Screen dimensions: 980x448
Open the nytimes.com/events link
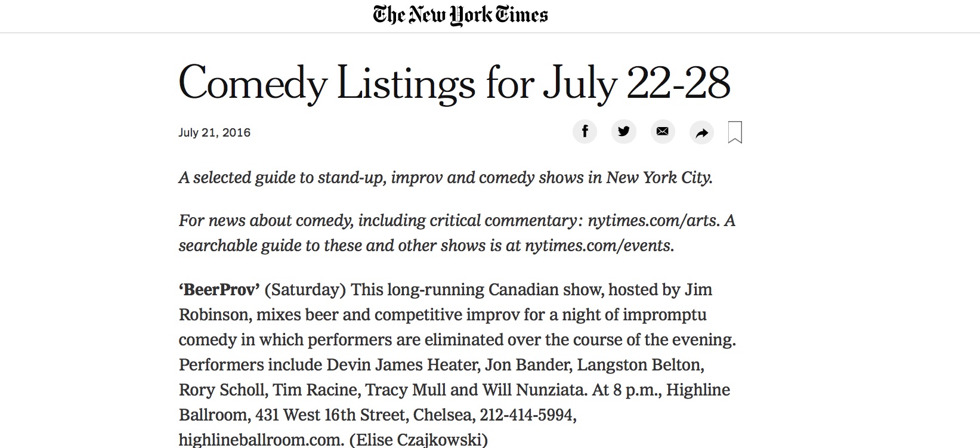[598, 246]
